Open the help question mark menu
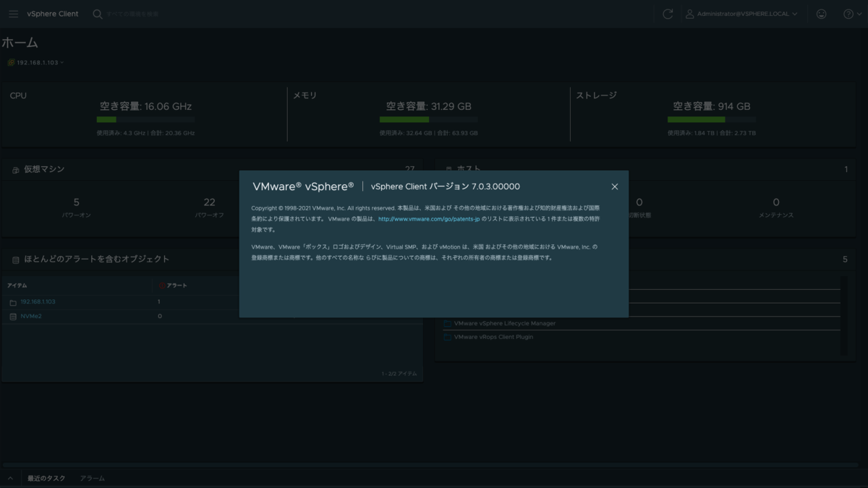The height and width of the screenshot is (488, 868). [x=848, y=14]
